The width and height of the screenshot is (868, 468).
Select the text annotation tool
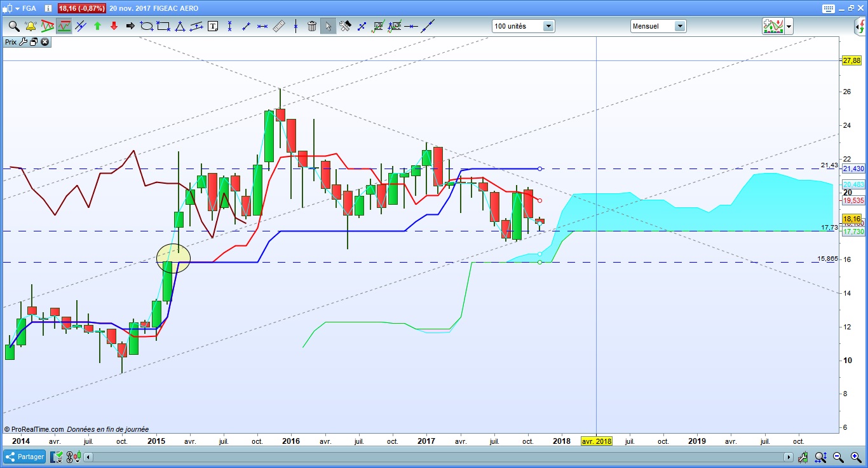click(x=213, y=26)
